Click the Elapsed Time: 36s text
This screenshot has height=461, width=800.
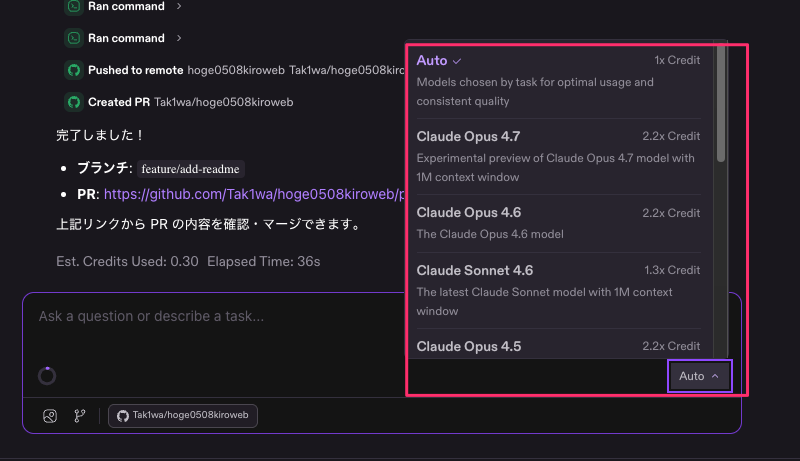[x=263, y=262]
